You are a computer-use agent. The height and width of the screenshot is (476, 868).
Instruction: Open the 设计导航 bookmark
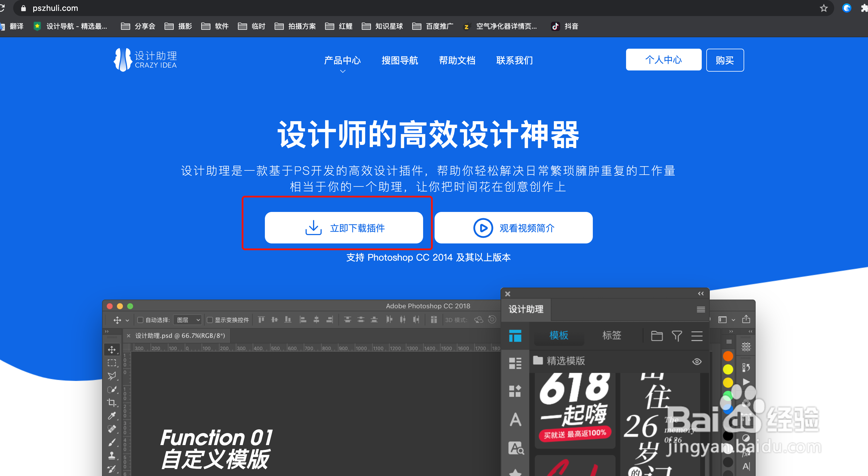[x=71, y=26]
